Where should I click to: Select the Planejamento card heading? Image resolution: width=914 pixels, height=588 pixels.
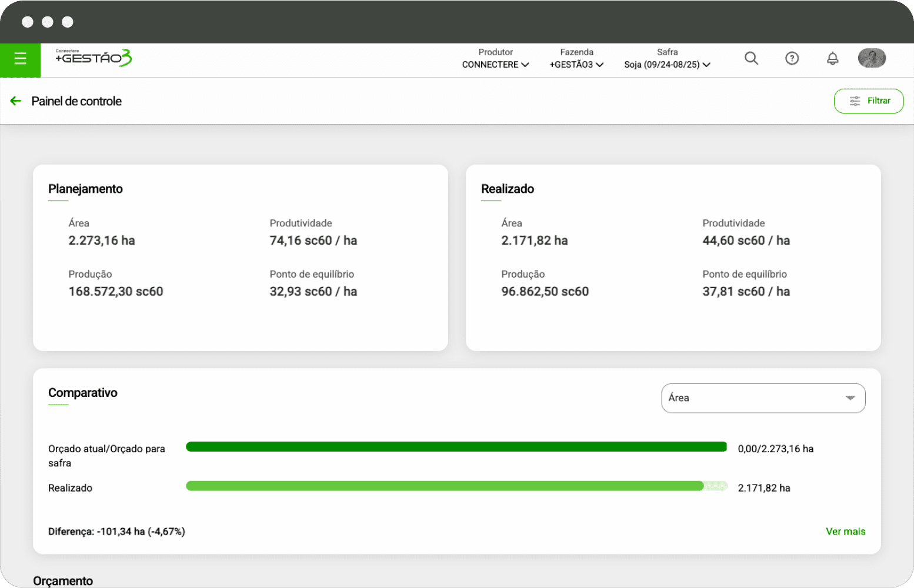(x=85, y=189)
